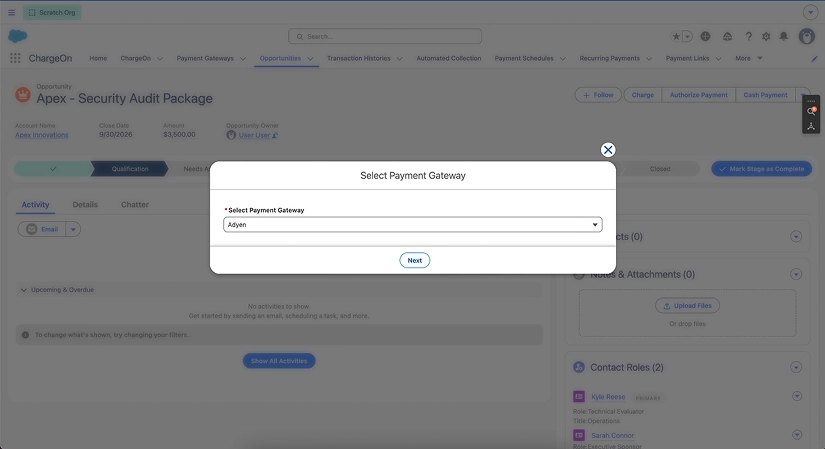This screenshot has height=449, width=825.
Task: Open the Automated Collection nav tab
Action: click(x=449, y=58)
